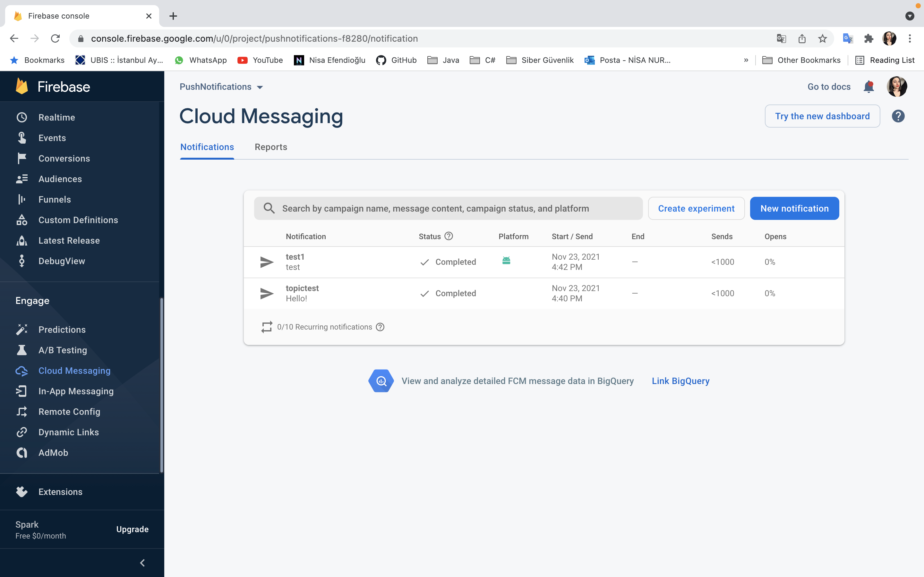Click the completed status checkmark for test1

424,261
